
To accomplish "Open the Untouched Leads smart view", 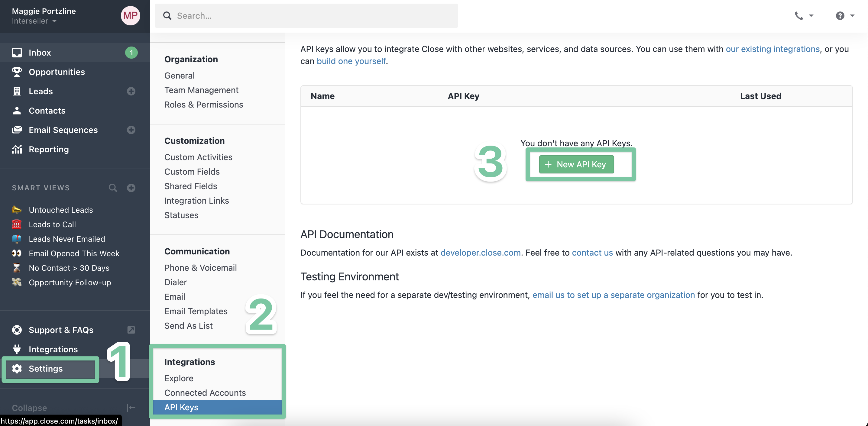I will coord(61,210).
